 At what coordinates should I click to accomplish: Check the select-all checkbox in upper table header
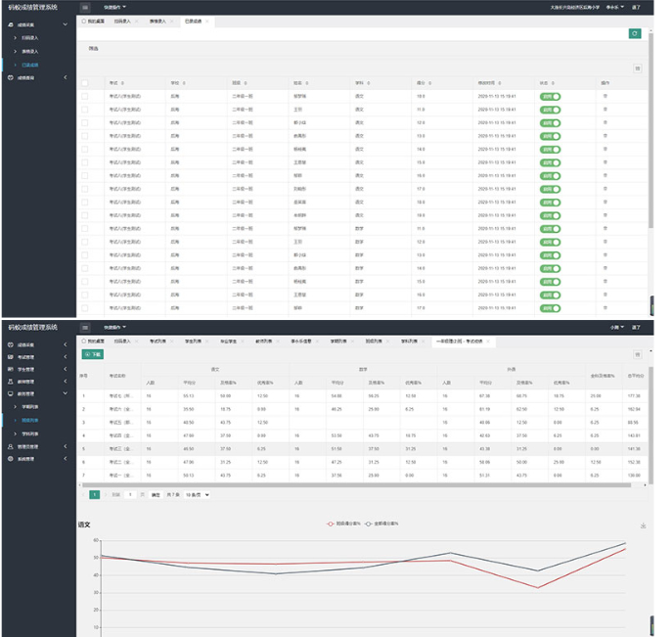coord(85,83)
